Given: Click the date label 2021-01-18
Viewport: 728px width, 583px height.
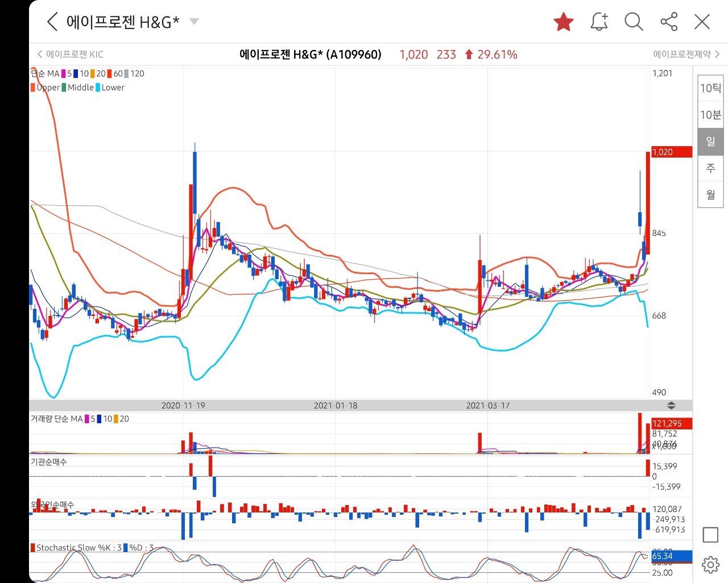Looking at the screenshot, I should [336, 406].
